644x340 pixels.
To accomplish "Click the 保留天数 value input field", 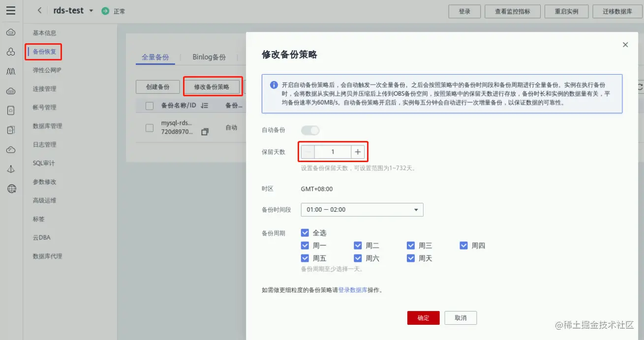I will coord(333,152).
